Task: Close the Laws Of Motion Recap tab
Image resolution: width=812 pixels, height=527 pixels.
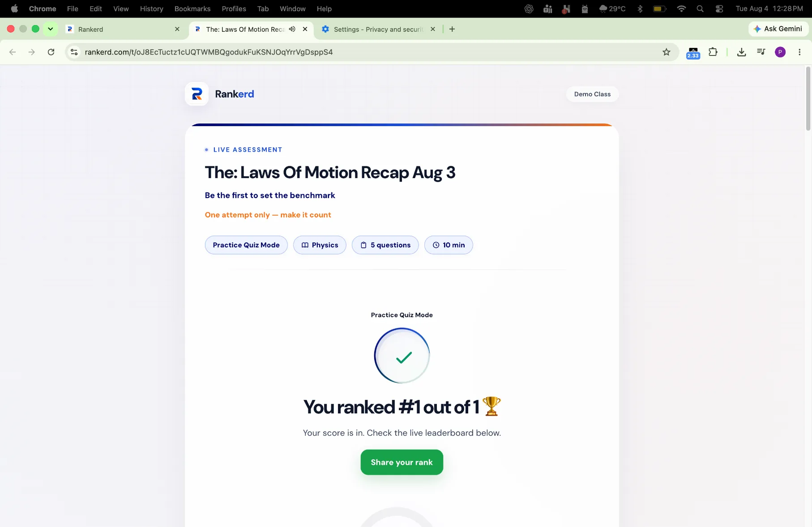Action: (305, 29)
